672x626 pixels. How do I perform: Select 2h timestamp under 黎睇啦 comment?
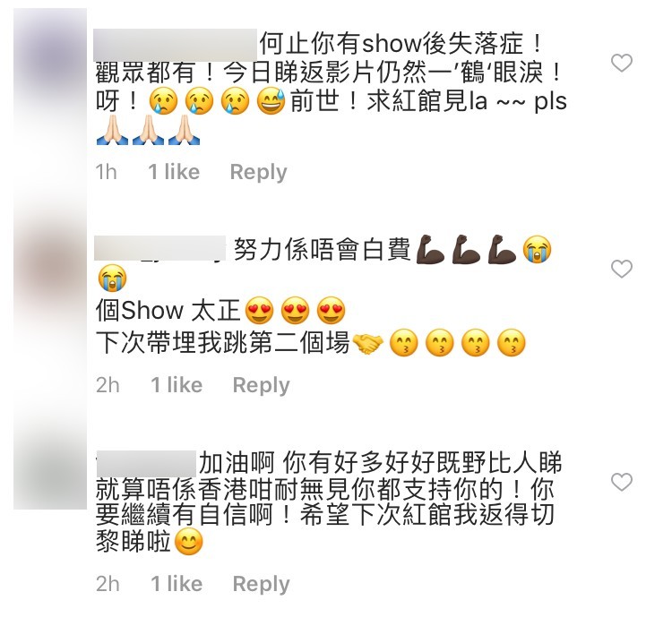(x=108, y=584)
